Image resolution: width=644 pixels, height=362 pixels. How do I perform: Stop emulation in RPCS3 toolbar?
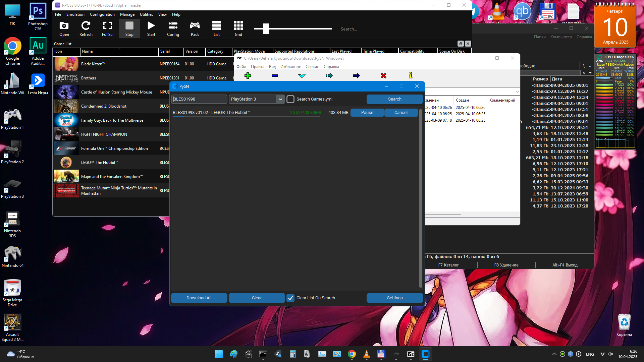click(x=129, y=29)
